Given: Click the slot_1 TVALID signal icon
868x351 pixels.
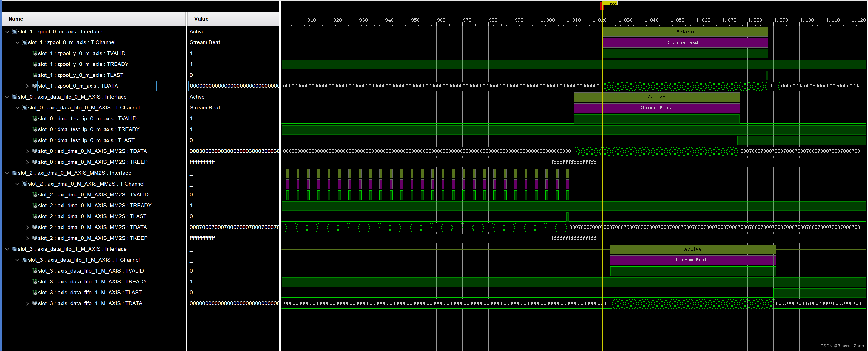Looking at the screenshot, I should (34, 54).
